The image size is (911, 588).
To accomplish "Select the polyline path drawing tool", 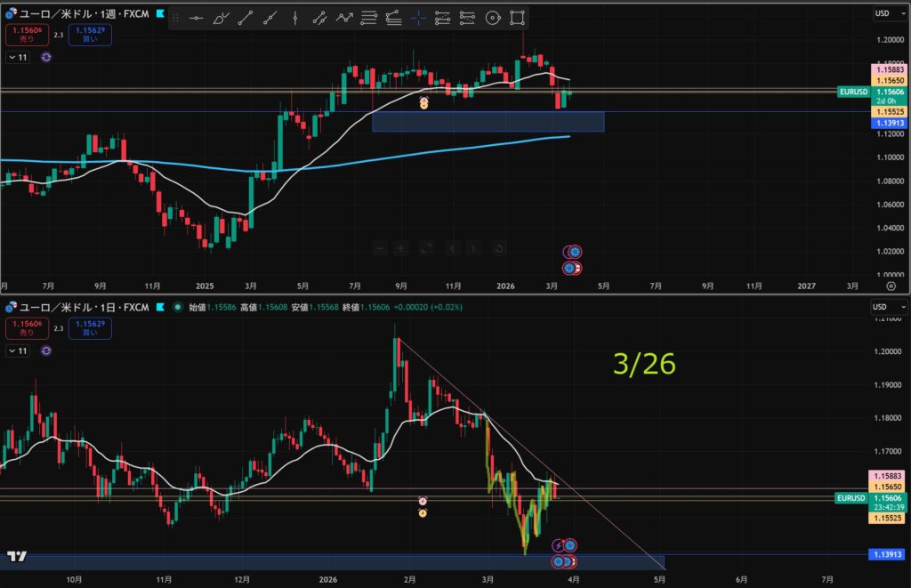I will coord(343,18).
